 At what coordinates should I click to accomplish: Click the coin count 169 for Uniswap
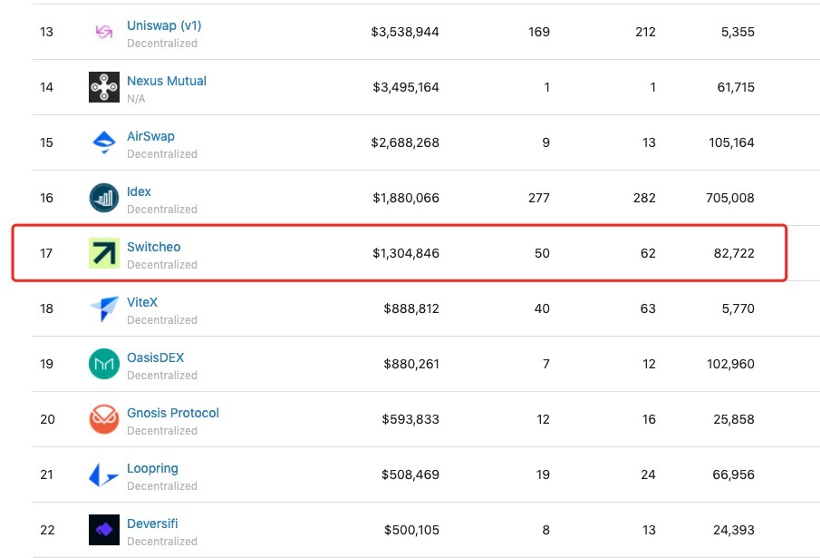tap(539, 32)
